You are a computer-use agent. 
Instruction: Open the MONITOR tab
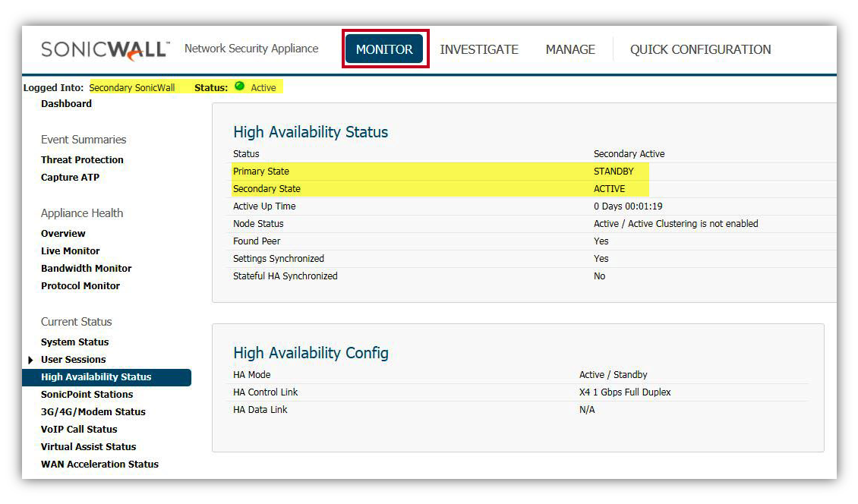tap(384, 49)
